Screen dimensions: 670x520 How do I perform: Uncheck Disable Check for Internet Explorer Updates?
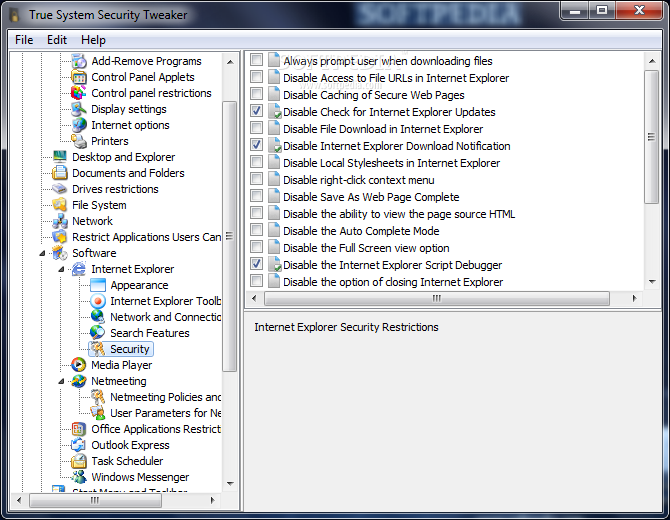pos(256,111)
